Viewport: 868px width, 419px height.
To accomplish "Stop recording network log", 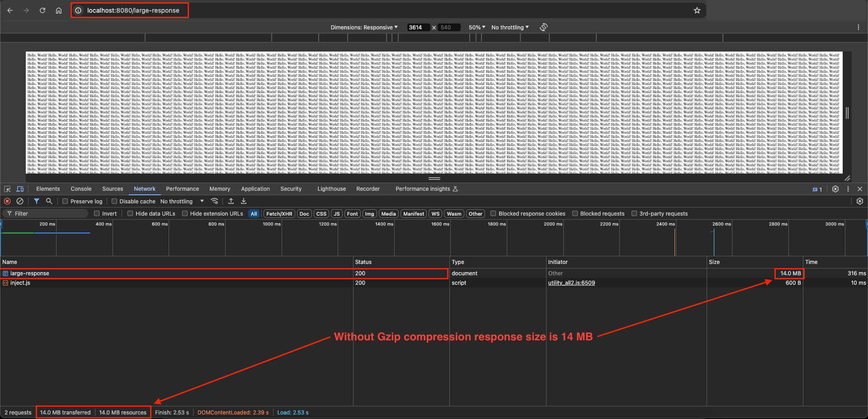I will click(x=7, y=201).
